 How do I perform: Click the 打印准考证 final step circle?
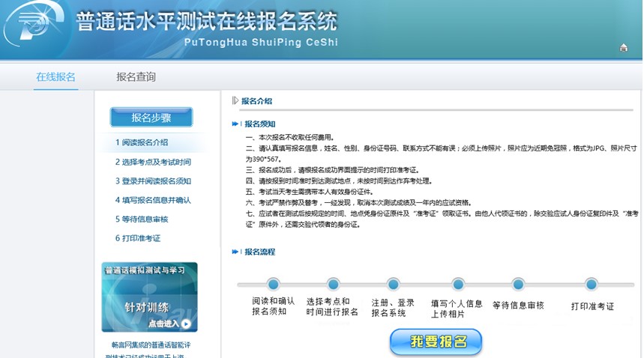click(x=592, y=285)
